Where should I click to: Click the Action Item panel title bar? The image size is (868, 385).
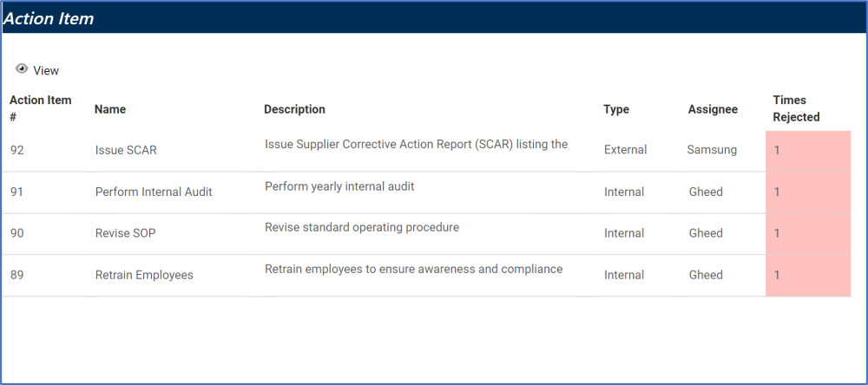tap(434, 18)
